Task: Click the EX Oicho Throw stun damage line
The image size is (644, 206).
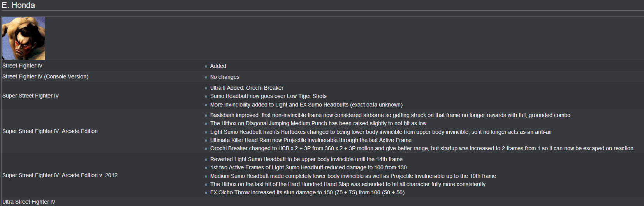Action: click(x=307, y=192)
